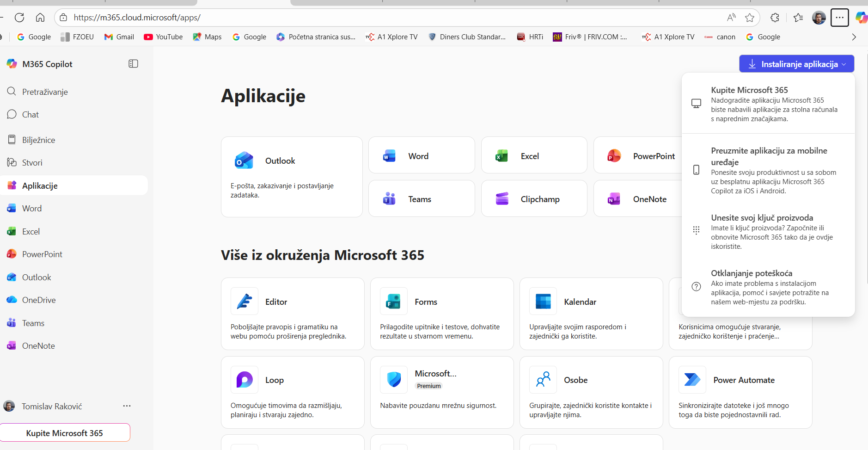Launch the Excel app card
This screenshot has width=868, height=450.
click(534, 155)
